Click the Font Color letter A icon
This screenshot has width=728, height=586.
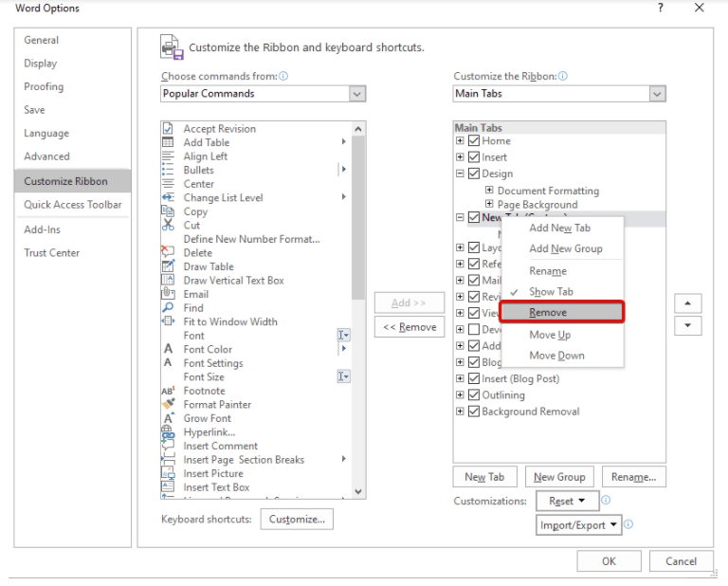(x=168, y=349)
